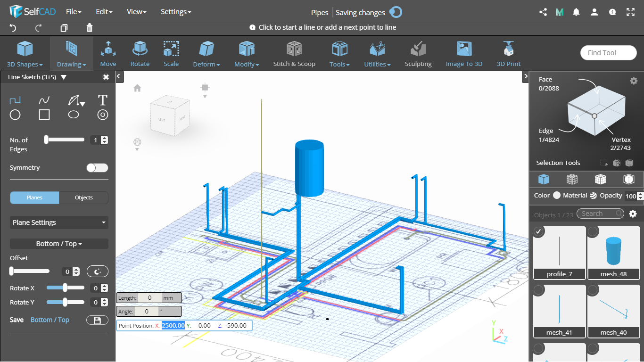Screen dimensions: 644x362
Task: Open the Edit menu
Action: [x=104, y=12]
